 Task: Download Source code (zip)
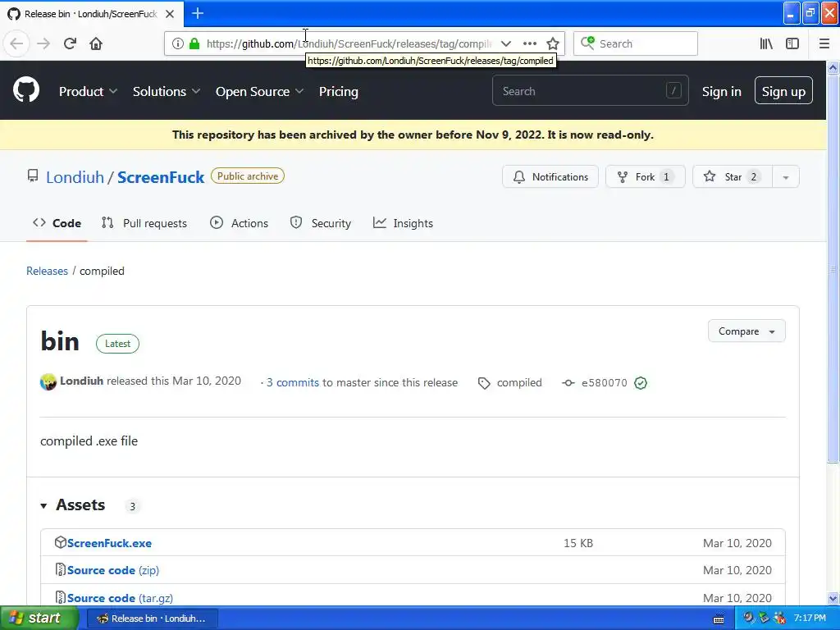[113, 571]
